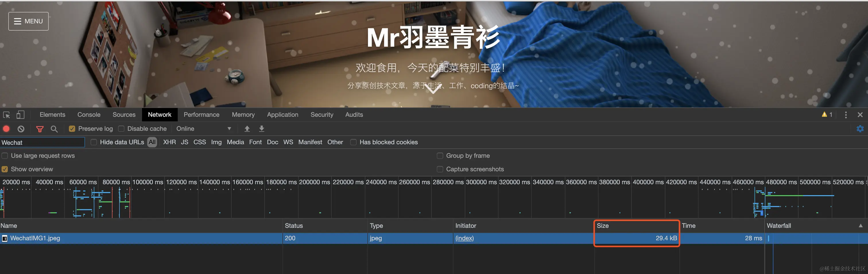Toggle the filter funnel icon
Viewport: 868px width, 274px height.
pos(40,129)
